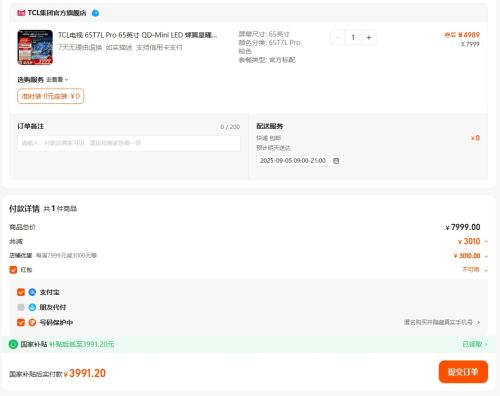Collapse the 共减 ¥3010 discount details

pos(486,241)
